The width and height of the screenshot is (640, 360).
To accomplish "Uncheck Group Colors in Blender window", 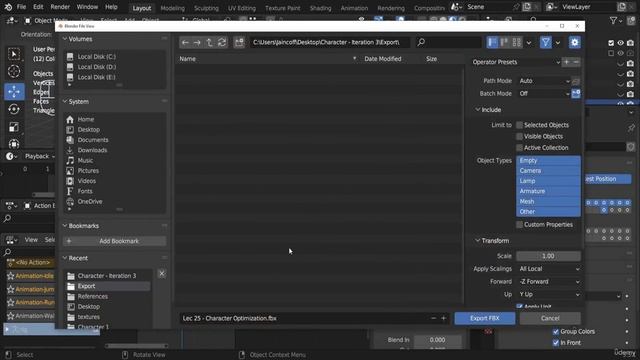I will (556, 331).
